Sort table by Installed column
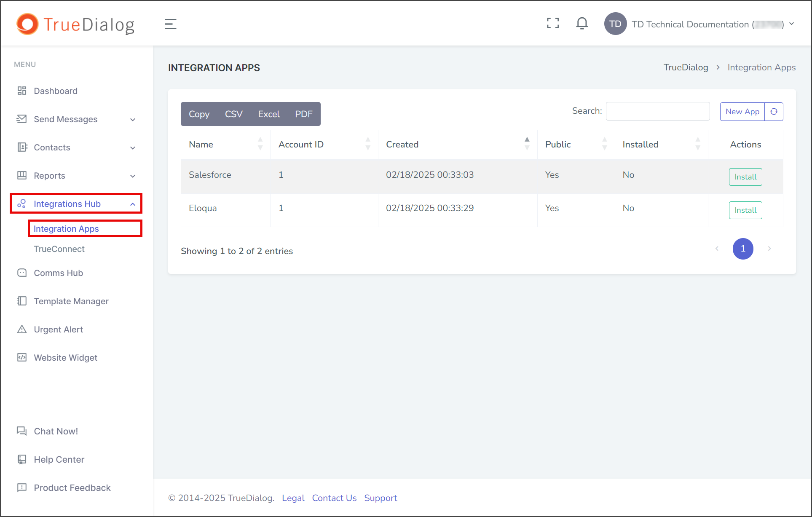 point(661,144)
